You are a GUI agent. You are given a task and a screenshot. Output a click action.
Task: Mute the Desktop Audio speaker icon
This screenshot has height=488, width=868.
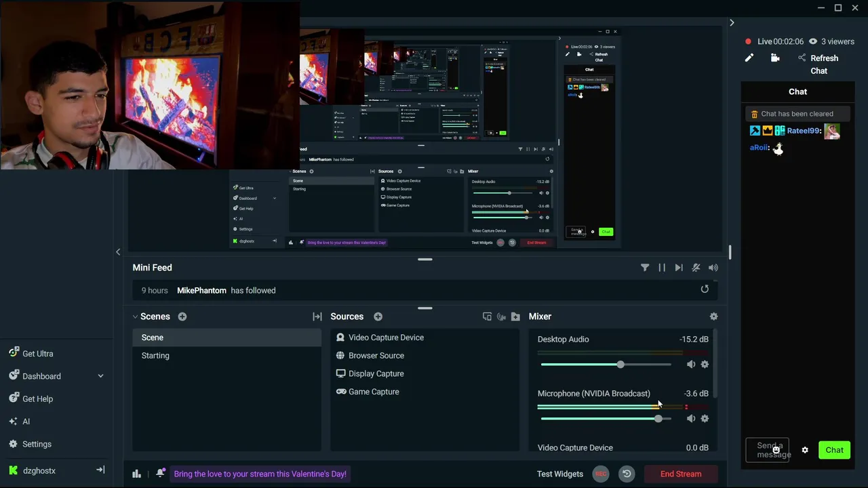pos(690,365)
